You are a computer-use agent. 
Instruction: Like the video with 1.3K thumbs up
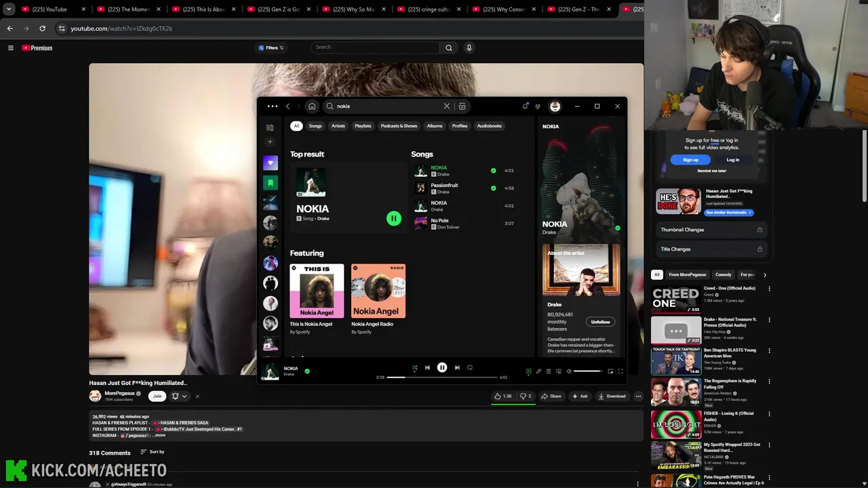point(503,396)
